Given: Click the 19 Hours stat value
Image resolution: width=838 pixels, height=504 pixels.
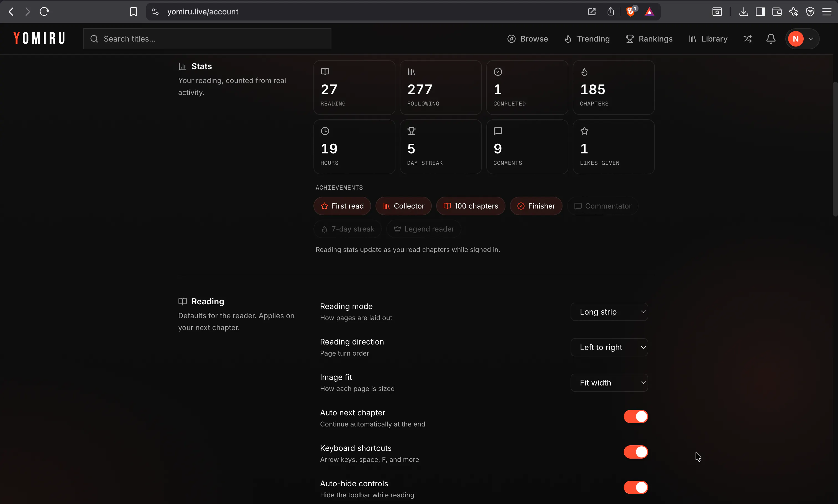Looking at the screenshot, I should click(x=329, y=148).
